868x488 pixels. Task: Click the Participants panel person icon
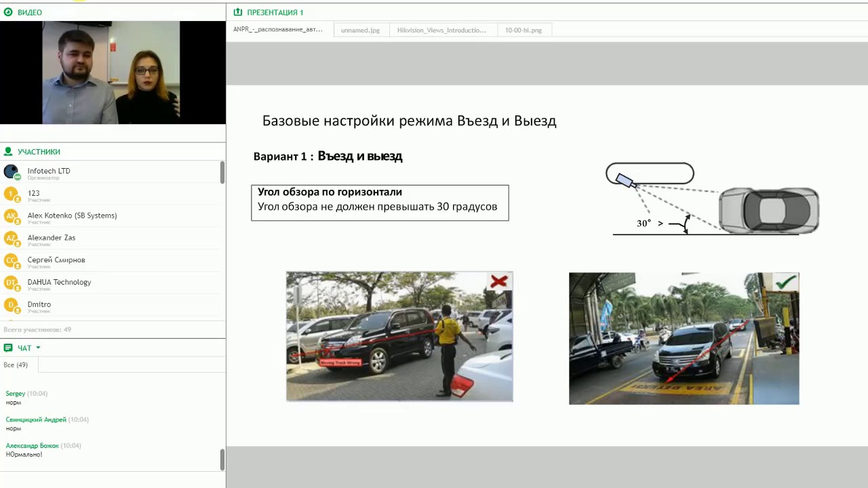pos(8,152)
